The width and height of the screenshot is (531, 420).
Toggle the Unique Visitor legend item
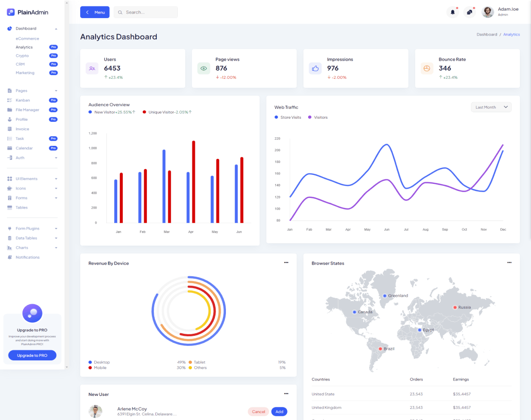[167, 112]
